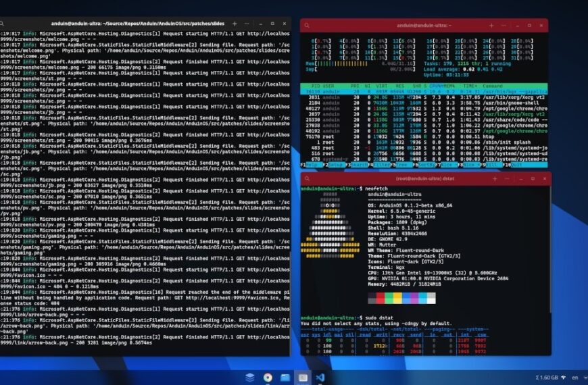The image size is (588, 385).
Task: Click the htop Mem usage bar
Action: coord(360,63)
